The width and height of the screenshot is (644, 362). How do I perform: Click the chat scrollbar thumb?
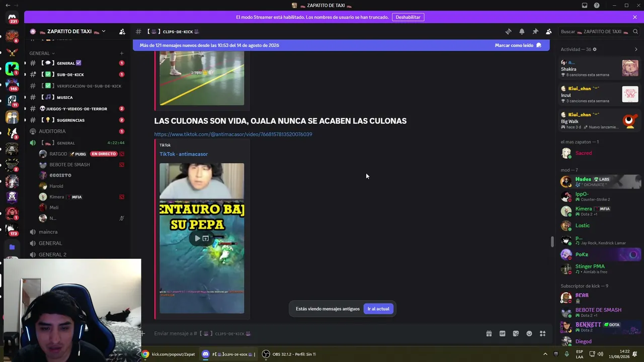[552, 241]
